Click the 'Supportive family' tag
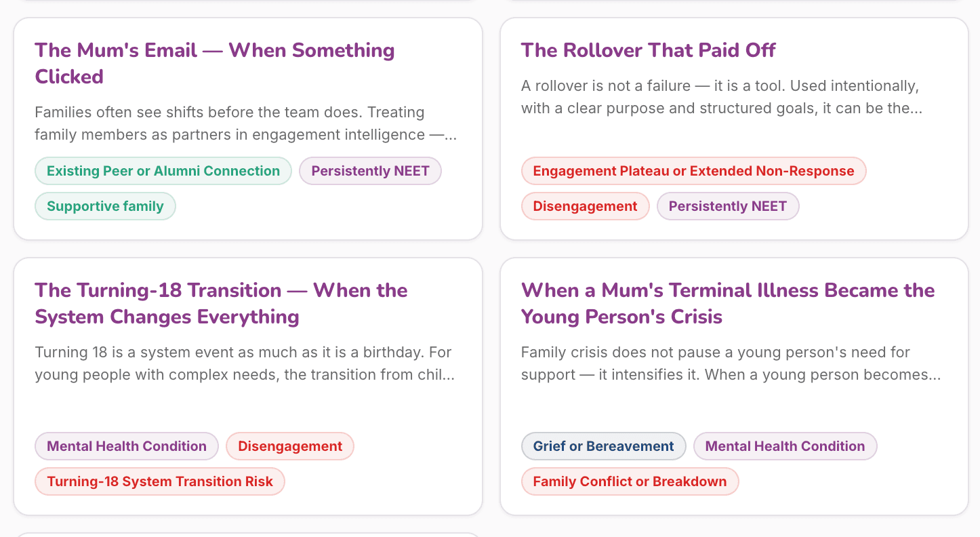This screenshot has height=537, width=980. [105, 206]
